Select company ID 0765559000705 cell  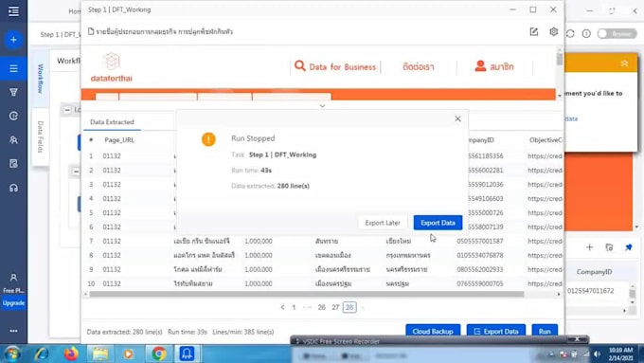point(480,283)
